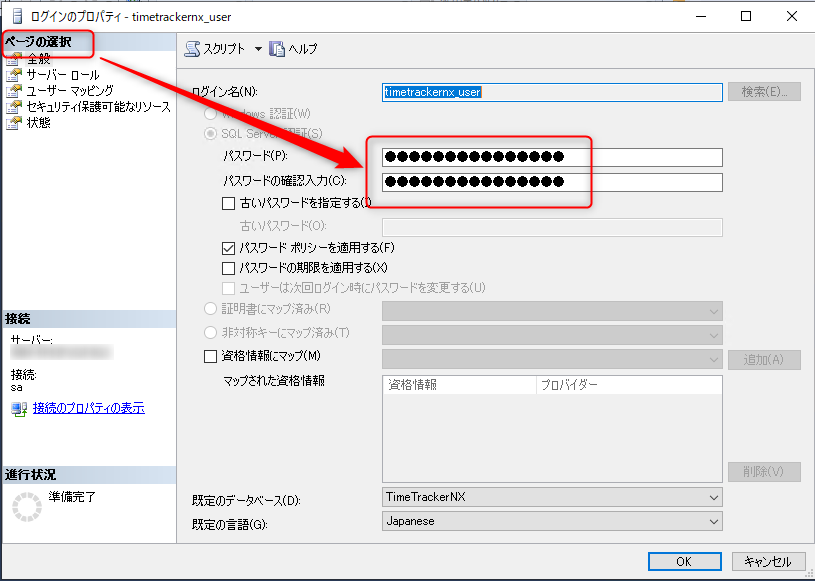Open the Securables (セキュリティ保護可能なリソース) page

pyautogui.click(x=98, y=107)
